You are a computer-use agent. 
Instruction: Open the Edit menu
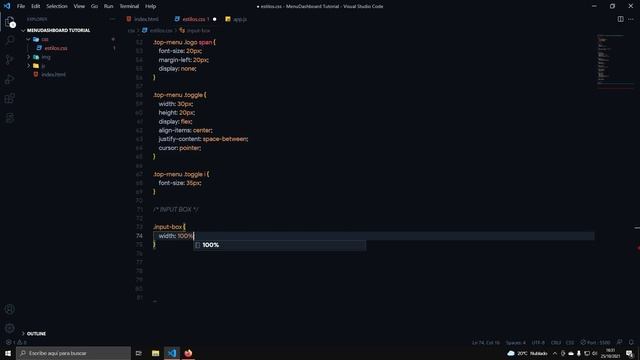pyautogui.click(x=36, y=6)
